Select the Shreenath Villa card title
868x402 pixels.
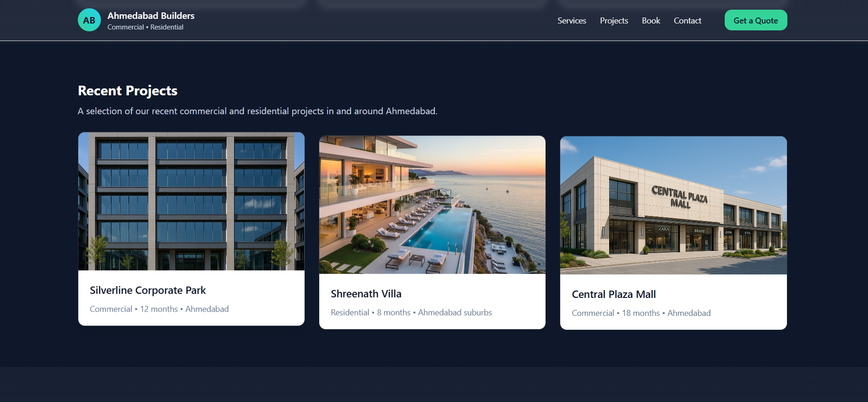pyautogui.click(x=366, y=294)
